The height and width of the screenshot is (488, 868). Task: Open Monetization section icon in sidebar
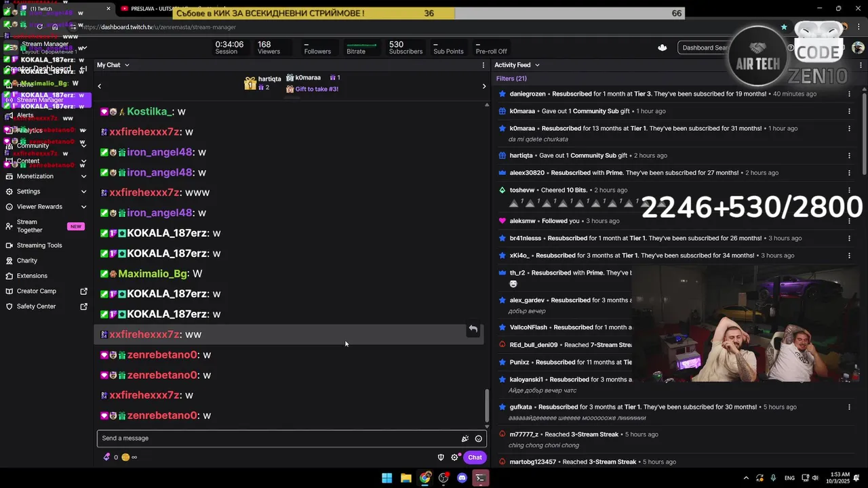pos(9,176)
